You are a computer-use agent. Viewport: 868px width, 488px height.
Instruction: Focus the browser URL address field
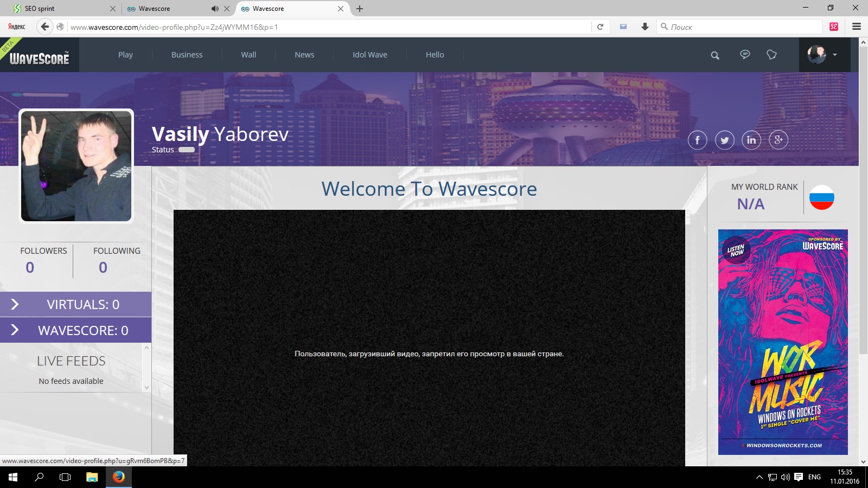pyautogui.click(x=329, y=27)
